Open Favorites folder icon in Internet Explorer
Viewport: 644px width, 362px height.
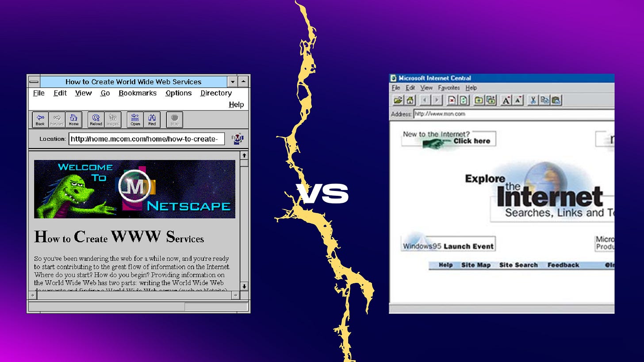point(479,100)
